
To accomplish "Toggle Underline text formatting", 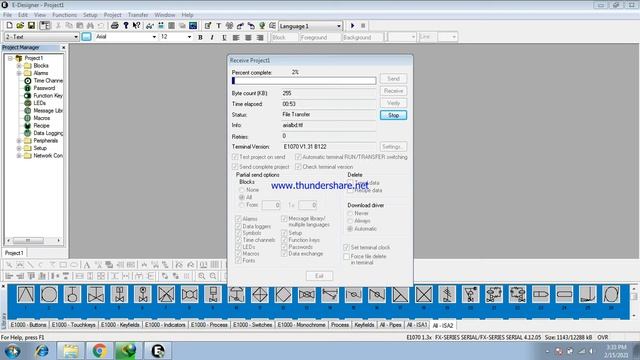I will tap(224, 37).
